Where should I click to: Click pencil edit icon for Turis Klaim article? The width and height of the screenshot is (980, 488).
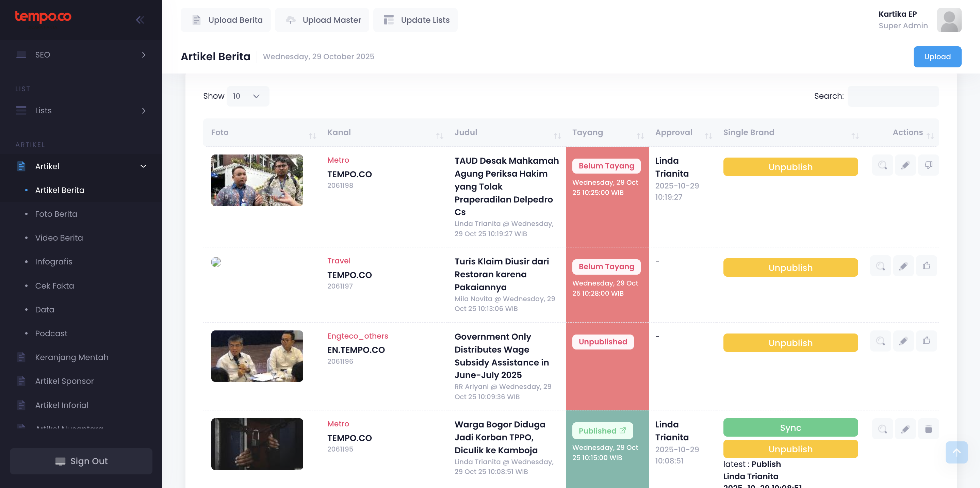(903, 266)
